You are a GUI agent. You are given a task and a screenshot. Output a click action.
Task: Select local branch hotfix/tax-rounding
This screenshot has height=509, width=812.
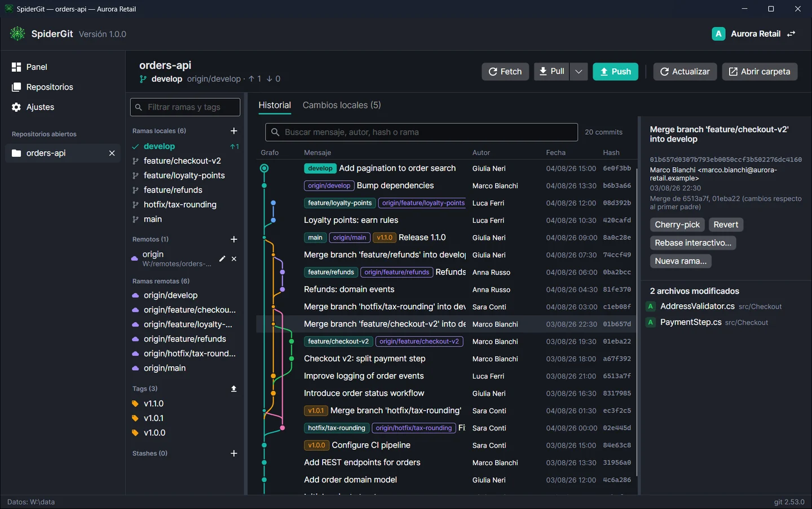coord(186,204)
